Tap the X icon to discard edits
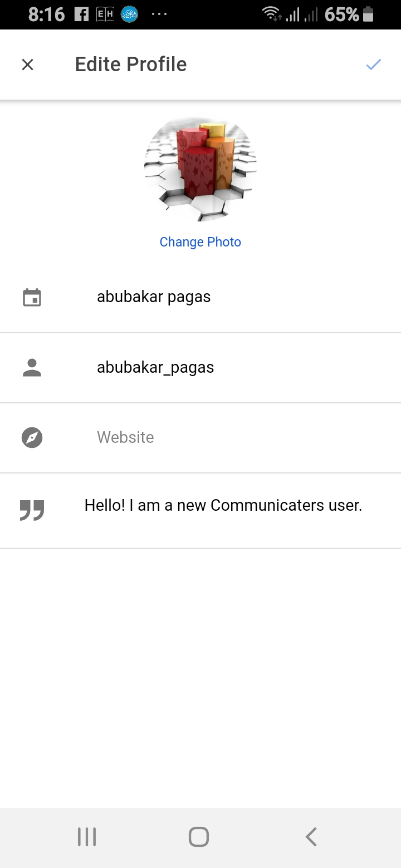The width and height of the screenshot is (401, 868). (x=27, y=65)
